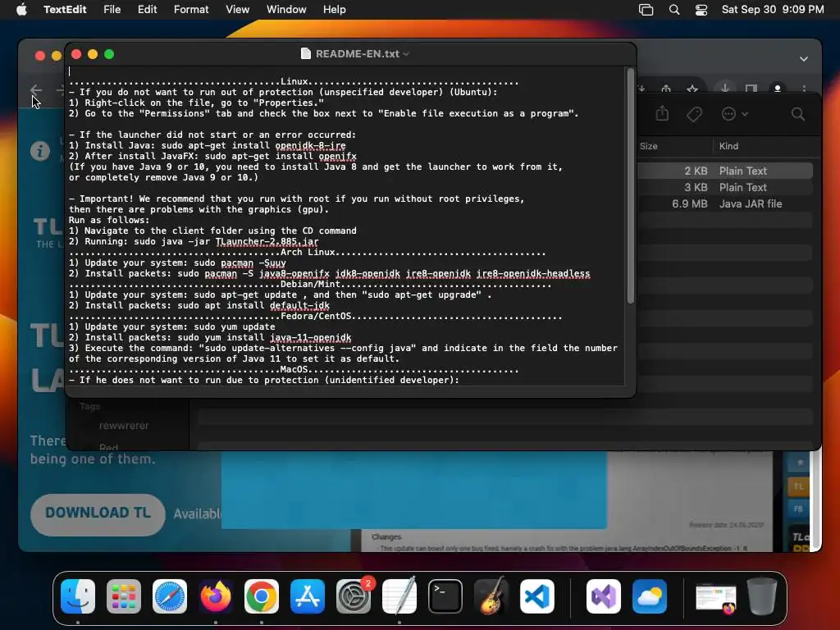Open the Format menu
Viewport: 840px width, 630px height.
[190, 10]
